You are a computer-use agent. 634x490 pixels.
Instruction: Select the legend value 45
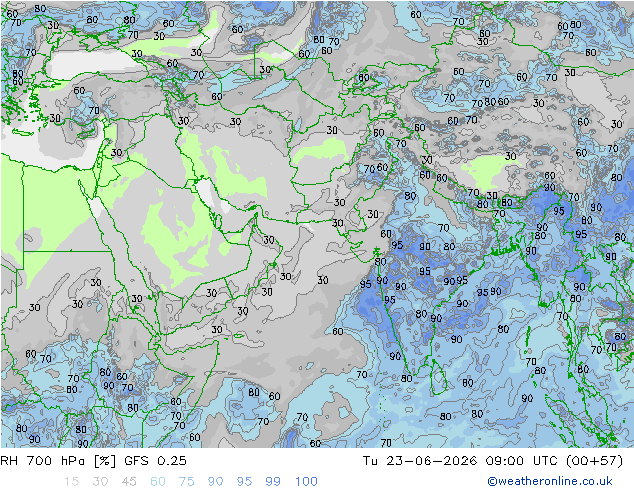129,481
